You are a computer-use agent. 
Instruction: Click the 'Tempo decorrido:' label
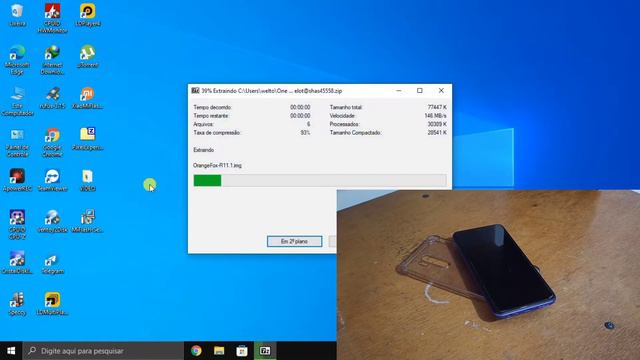[213, 107]
